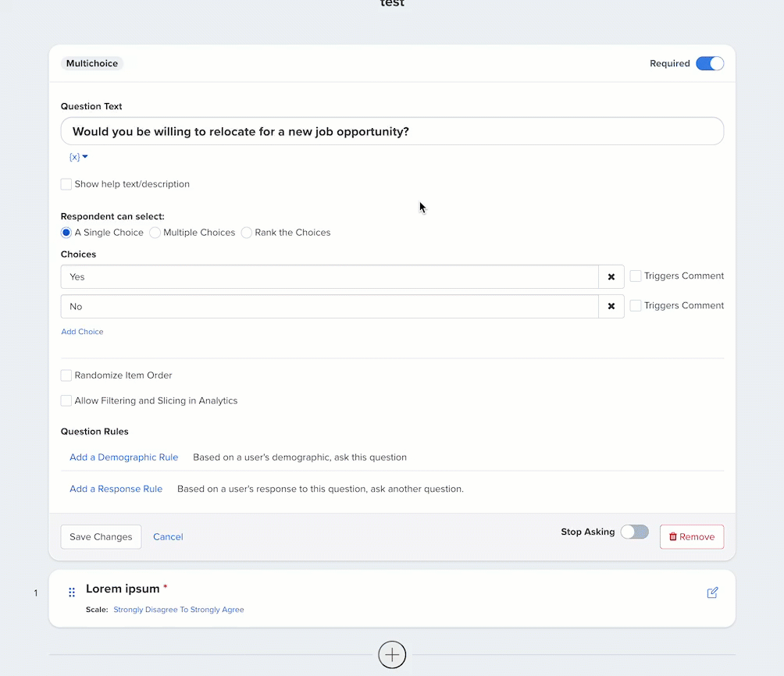784x676 pixels.
Task: Click the plus circle to add a question
Action: [392, 655]
